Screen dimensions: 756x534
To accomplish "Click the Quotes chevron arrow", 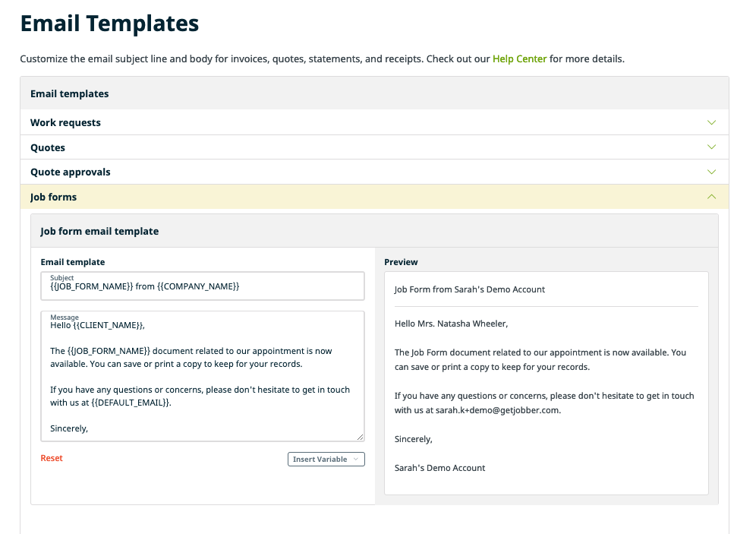I will (711, 147).
